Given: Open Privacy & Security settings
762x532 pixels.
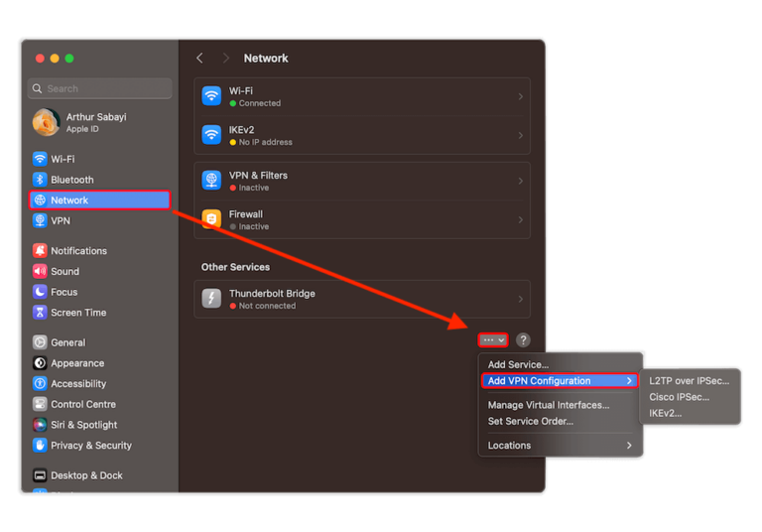Looking at the screenshot, I should (x=99, y=445).
